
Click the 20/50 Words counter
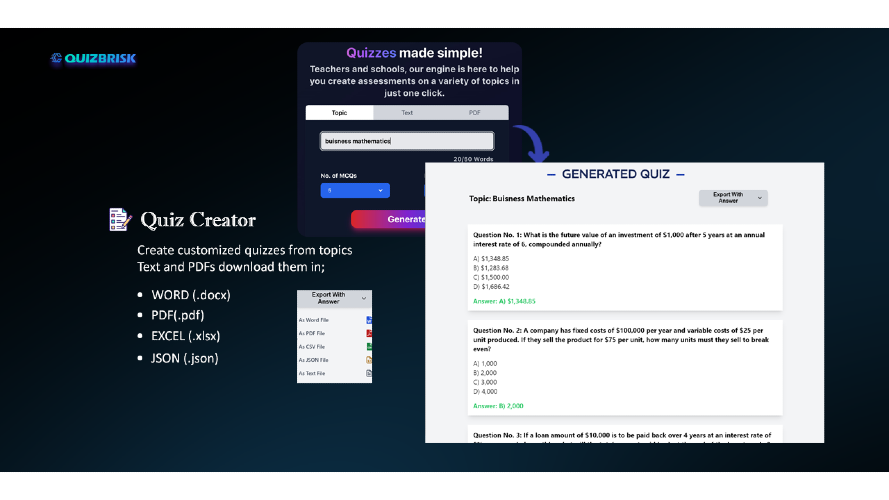click(x=473, y=159)
